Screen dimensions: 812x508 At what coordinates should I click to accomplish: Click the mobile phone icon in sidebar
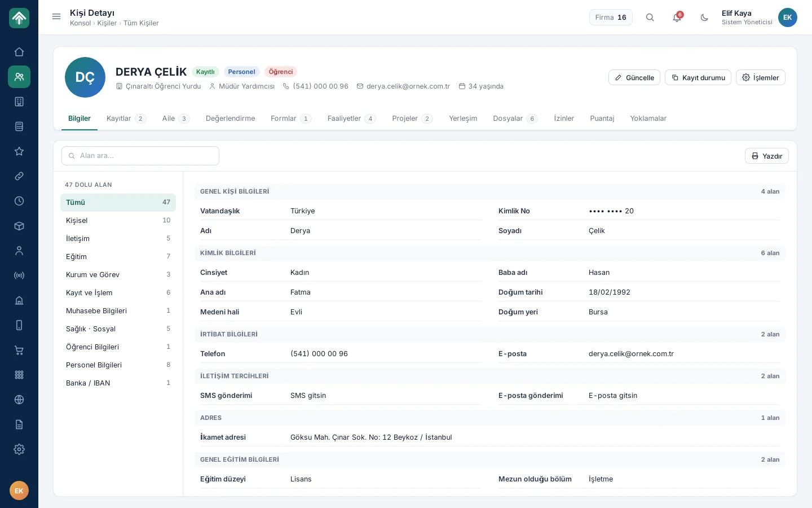click(19, 325)
